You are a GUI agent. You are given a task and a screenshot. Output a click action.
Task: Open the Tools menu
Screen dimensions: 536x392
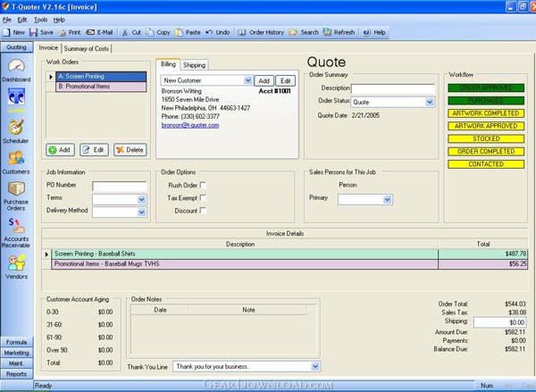[x=41, y=20]
